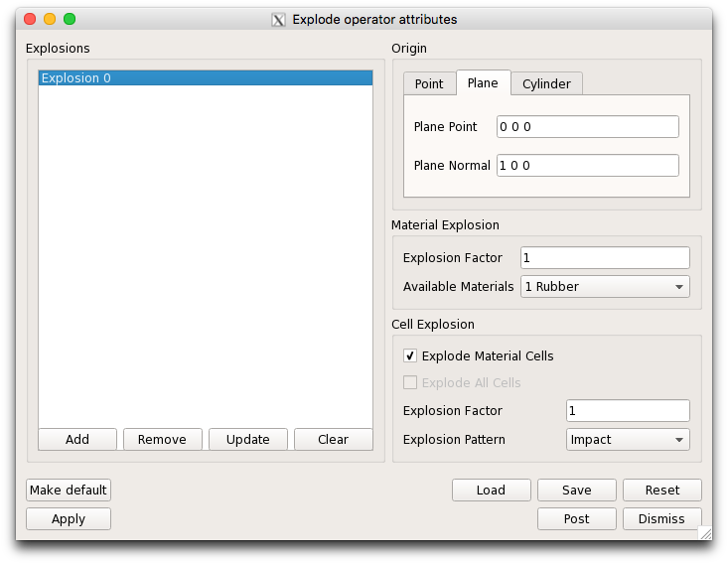Open the Available Materials dropdown
This screenshot has width=728, height=564.
(605, 286)
